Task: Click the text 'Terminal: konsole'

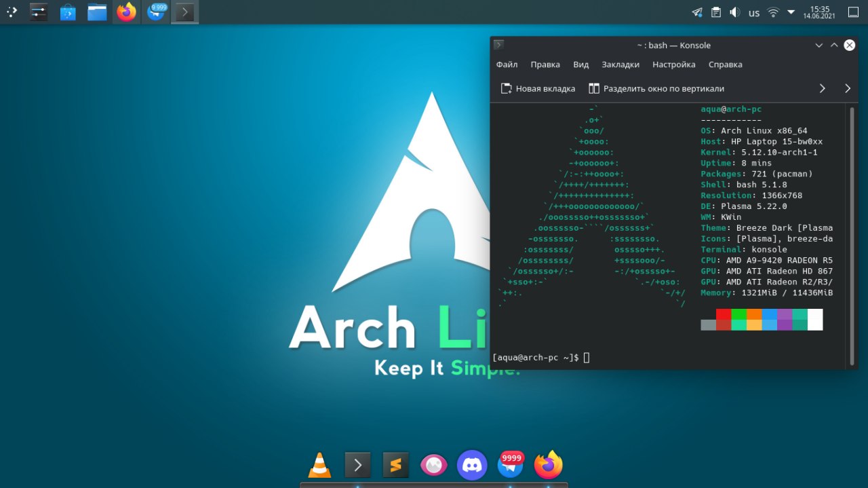Action: [744, 250]
